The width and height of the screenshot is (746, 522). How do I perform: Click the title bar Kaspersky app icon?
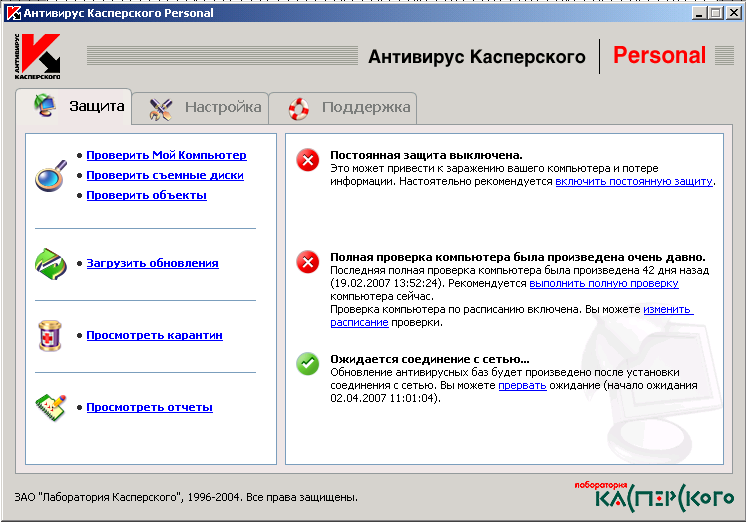point(13,13)
